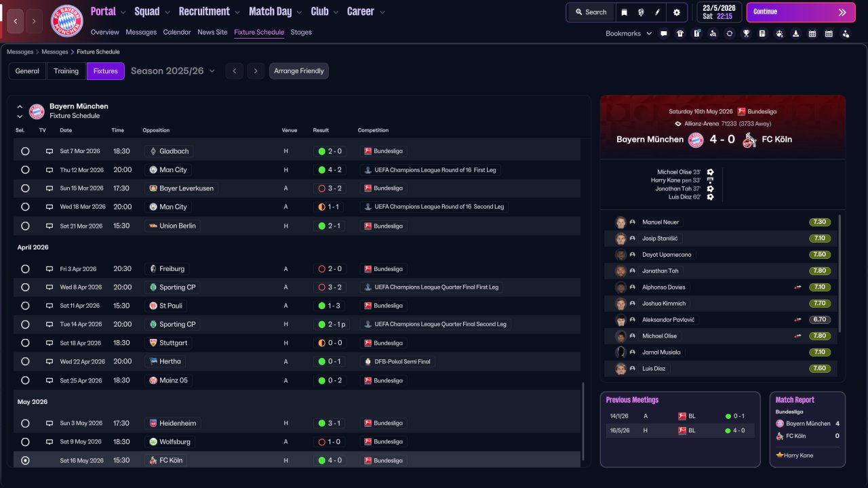
Task: Select radio button for Hertha cup match
Action: [x=25, y=362]
